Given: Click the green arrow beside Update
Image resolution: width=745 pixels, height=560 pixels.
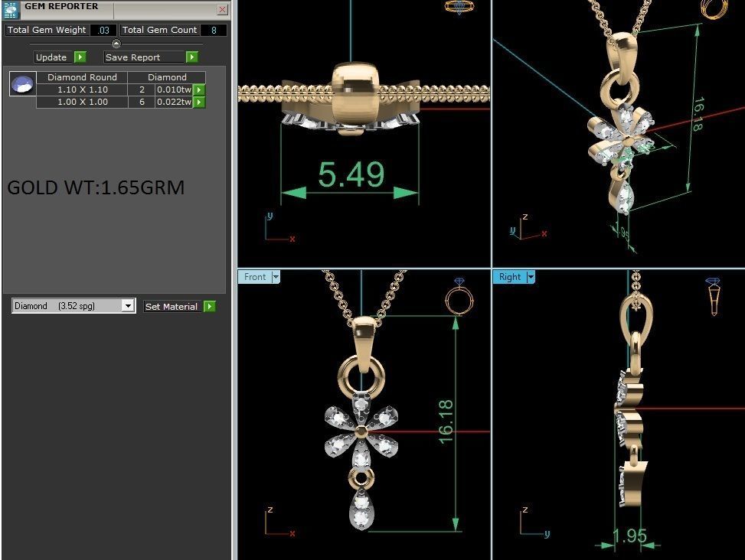Looking at the screenshot, I should coord(80,57).
